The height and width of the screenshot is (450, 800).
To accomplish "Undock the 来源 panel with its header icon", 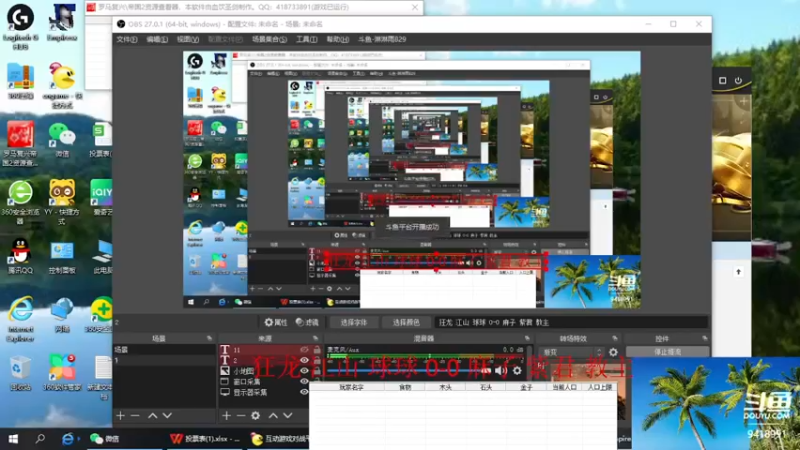I will pyautogui.click(x=315, y=338).
